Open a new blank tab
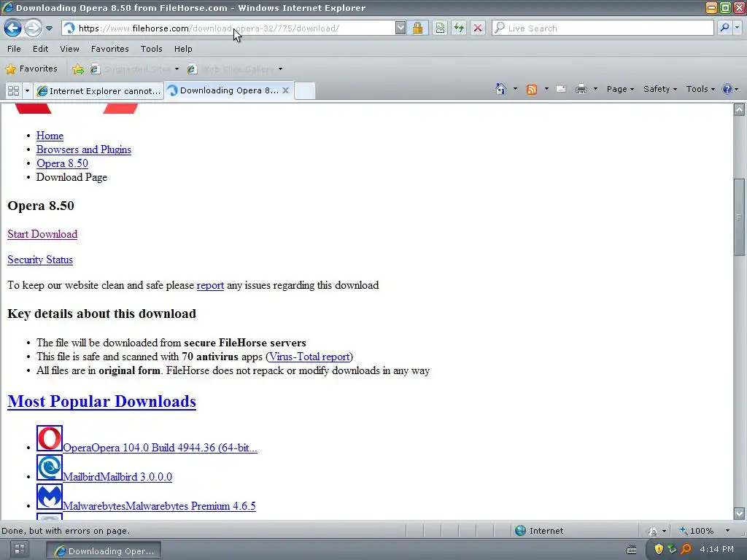The height and width of the screenshot is (560, 747). coord(305,90)
